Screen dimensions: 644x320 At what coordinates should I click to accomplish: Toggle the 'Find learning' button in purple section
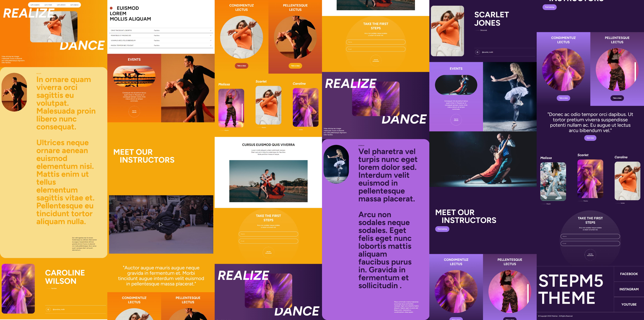point(442,229)
